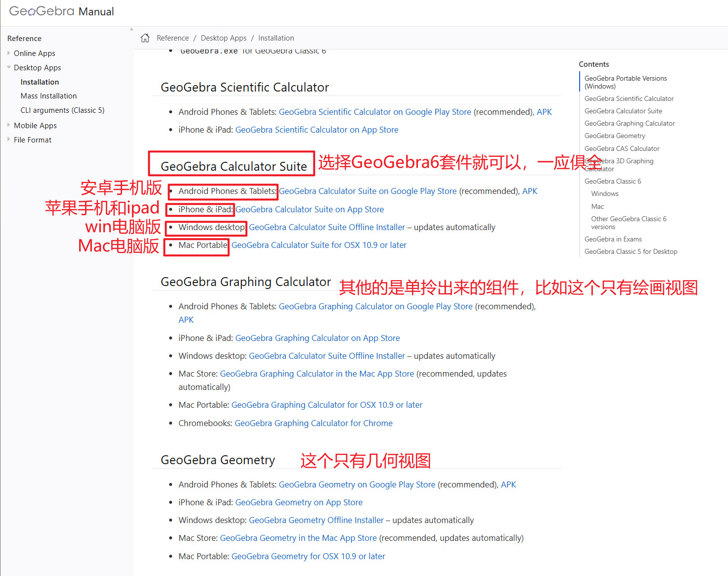Open CLI arguments (Classic 5) page
This screenshot has height=576, width=728.
click(x=62, y=110)
